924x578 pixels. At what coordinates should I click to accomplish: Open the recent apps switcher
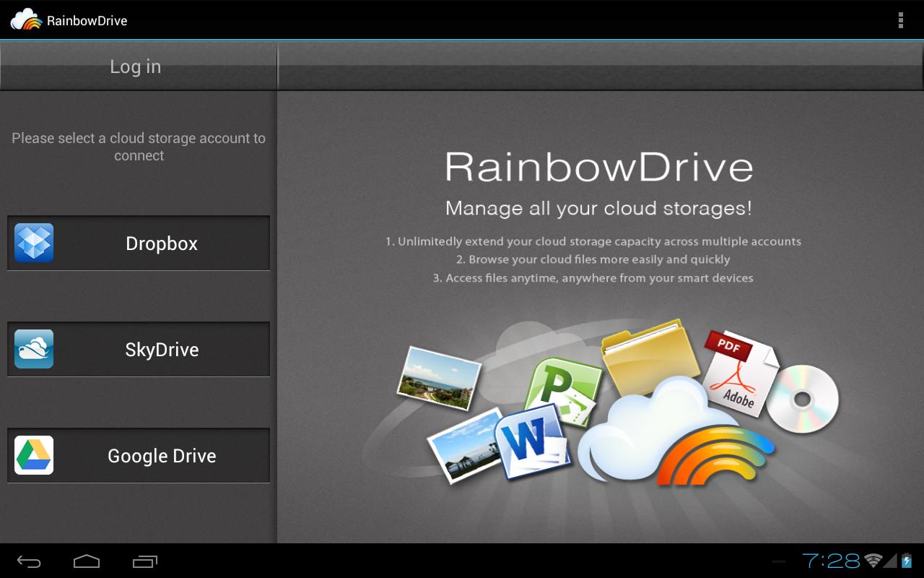coord(145,561)
